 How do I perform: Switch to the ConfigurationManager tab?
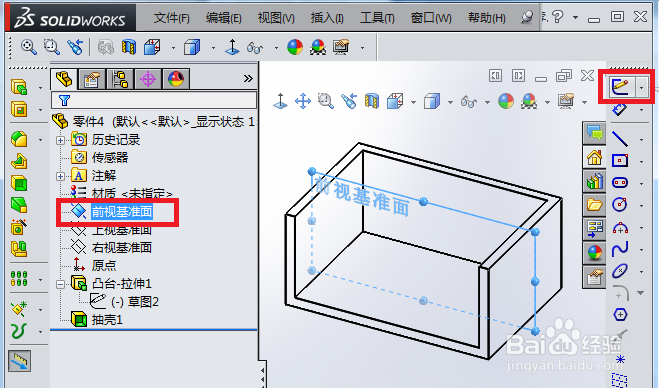[x=120, y=79]
